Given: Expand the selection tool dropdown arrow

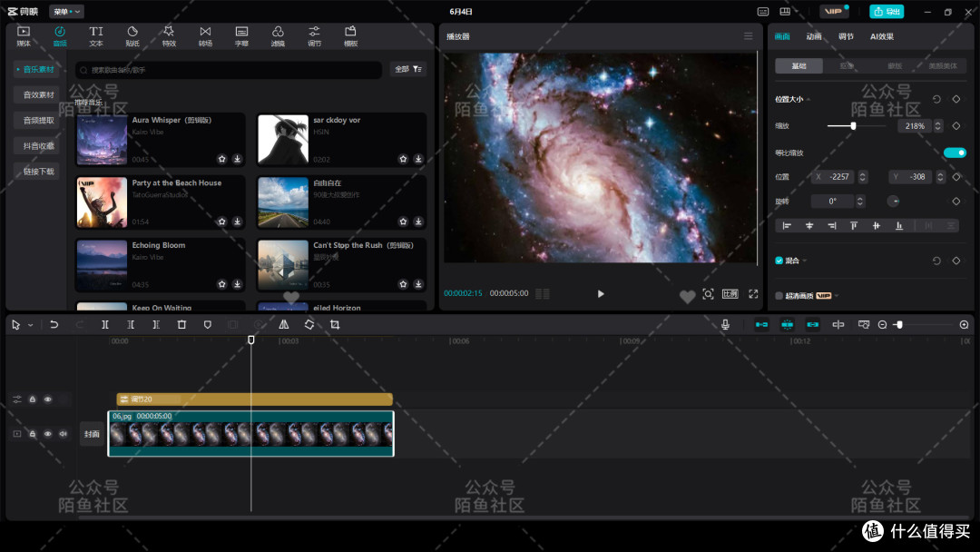Looking at the screenshot, I should 30,325.
